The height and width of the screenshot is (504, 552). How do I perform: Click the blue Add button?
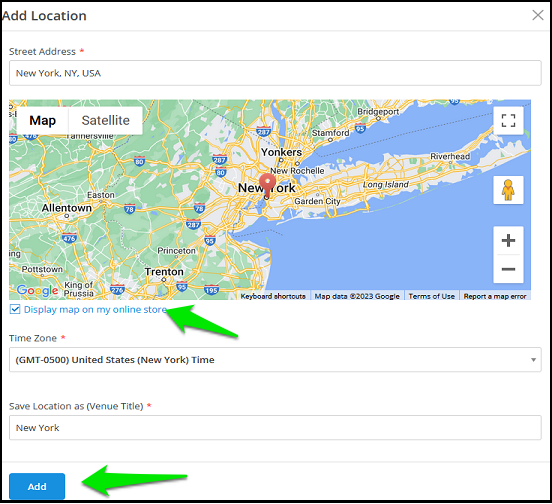click(x=37, y=486)
